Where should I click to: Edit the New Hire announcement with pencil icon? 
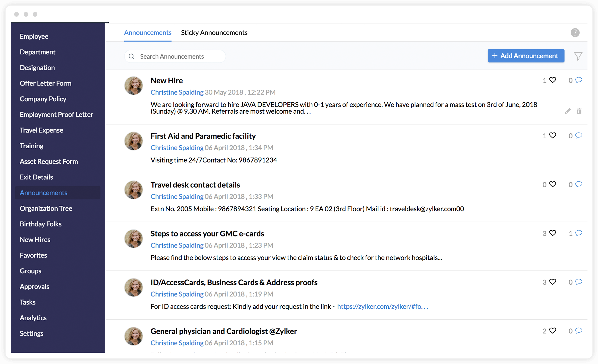(x=568, y=111)
